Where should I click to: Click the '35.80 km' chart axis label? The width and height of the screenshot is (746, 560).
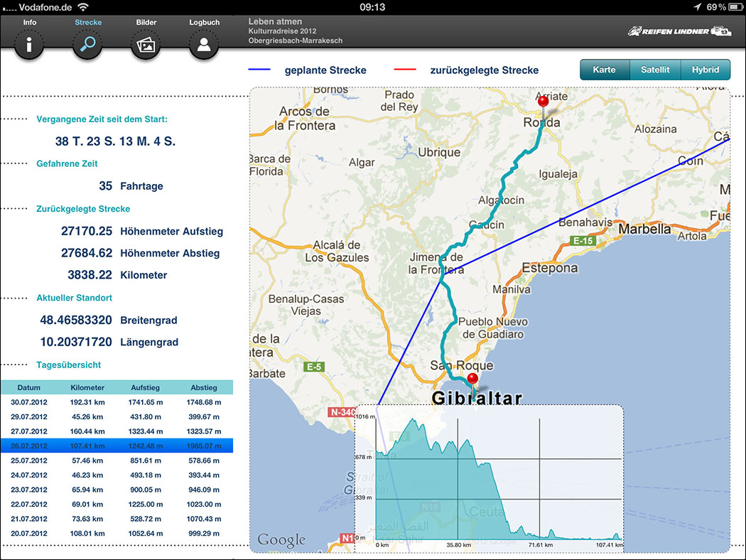[x=459, y=545]
